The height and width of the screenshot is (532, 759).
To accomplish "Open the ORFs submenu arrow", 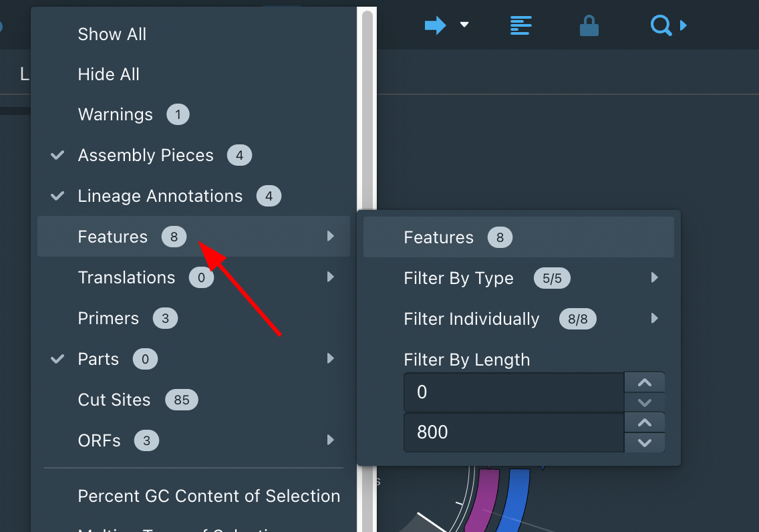I will coord(330,440).
